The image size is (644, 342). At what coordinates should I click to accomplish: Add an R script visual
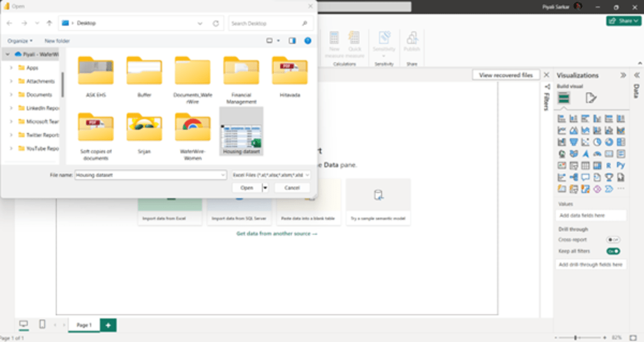pyautogui.click(x=609, y=166)
